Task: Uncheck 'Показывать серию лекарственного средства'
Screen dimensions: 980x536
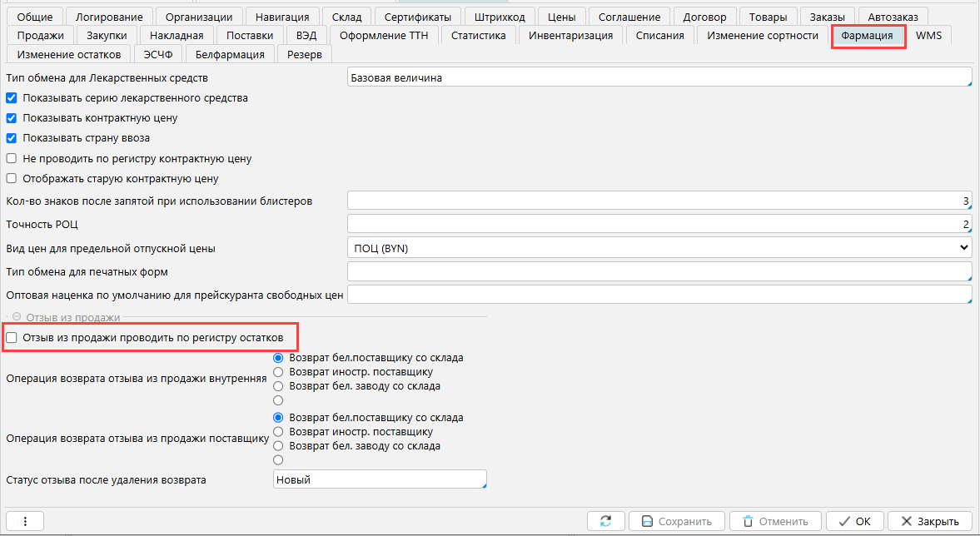Action: 12,98
